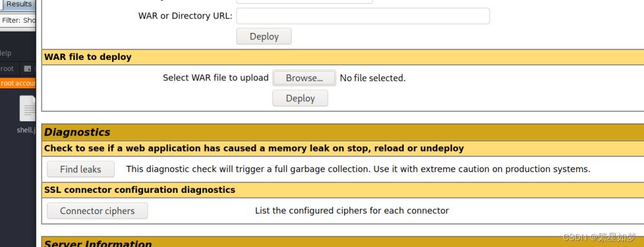Click Deploy under Select WAR file to upload

[300, 98]
